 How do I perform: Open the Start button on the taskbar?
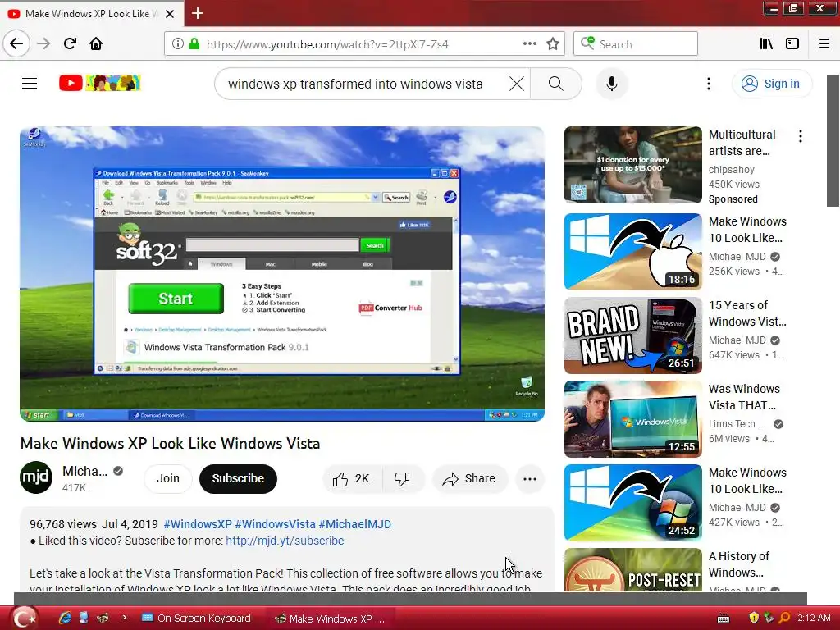(25, 618)
